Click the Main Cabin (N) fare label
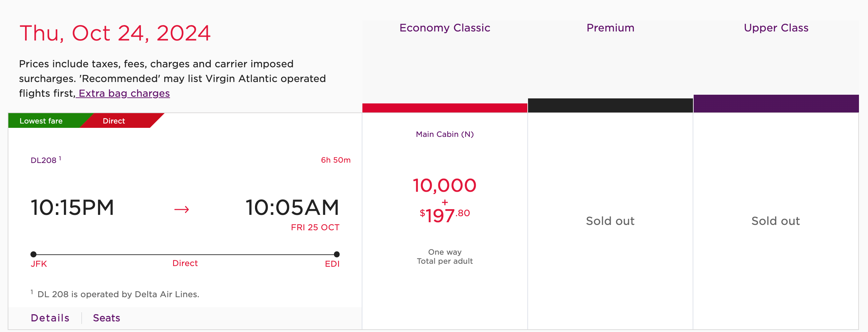Screen dimensions: 868x332 444,134
